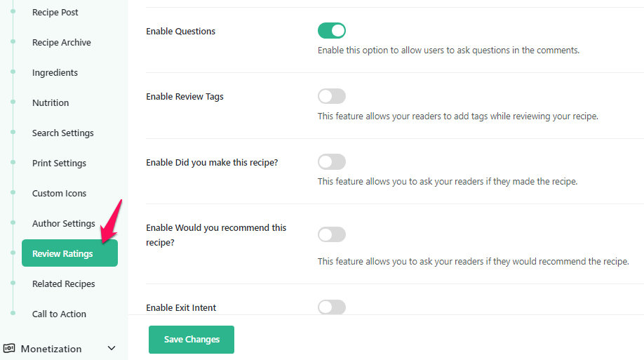Select Ingredients in the sidebar

pyautogui.click(x=55, y=73)
